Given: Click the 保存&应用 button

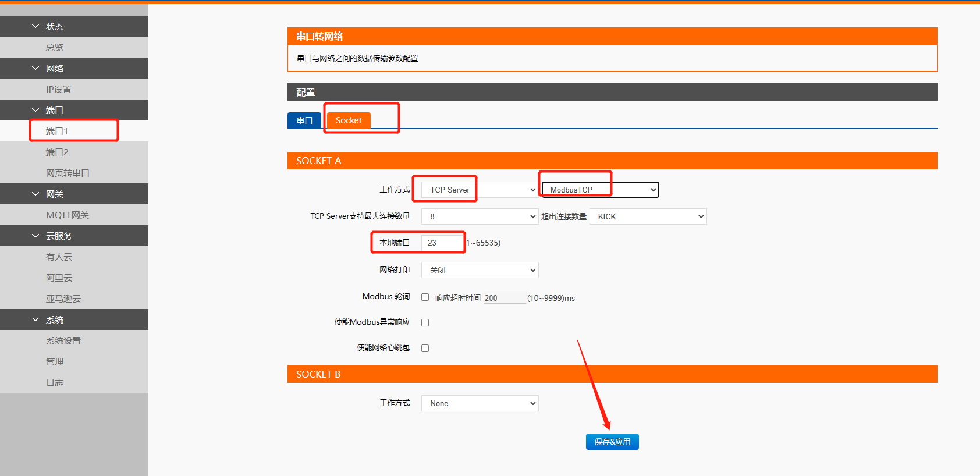Looking at the screenshot, I should tap(612, 442).
